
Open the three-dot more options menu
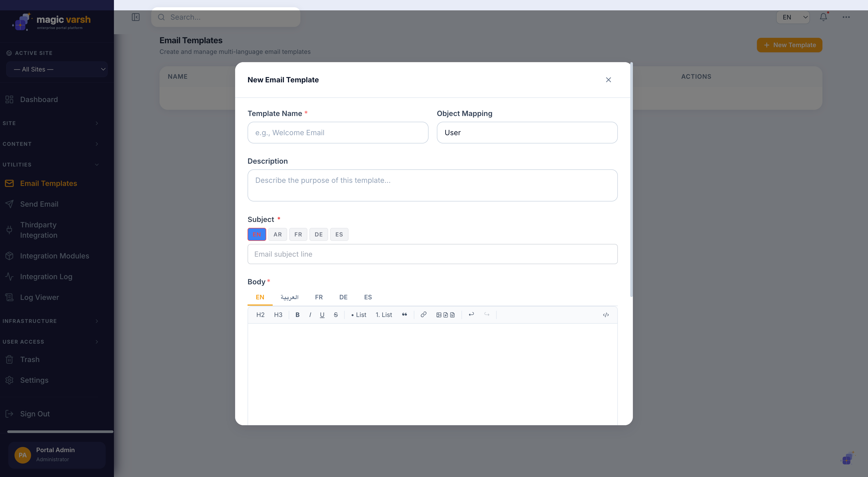pos(846,17)
